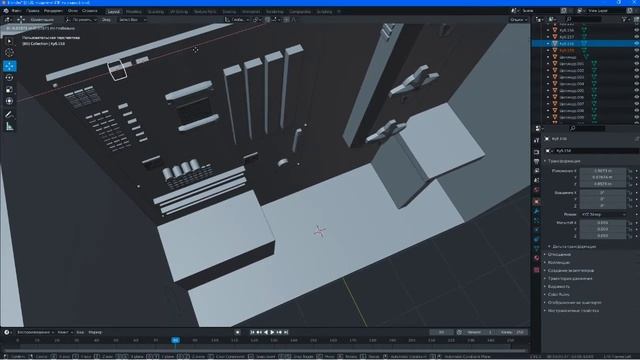Lock the Location X value
This screenshot has width=640, height=360.
pyautogui.click(x=630, y=171)
